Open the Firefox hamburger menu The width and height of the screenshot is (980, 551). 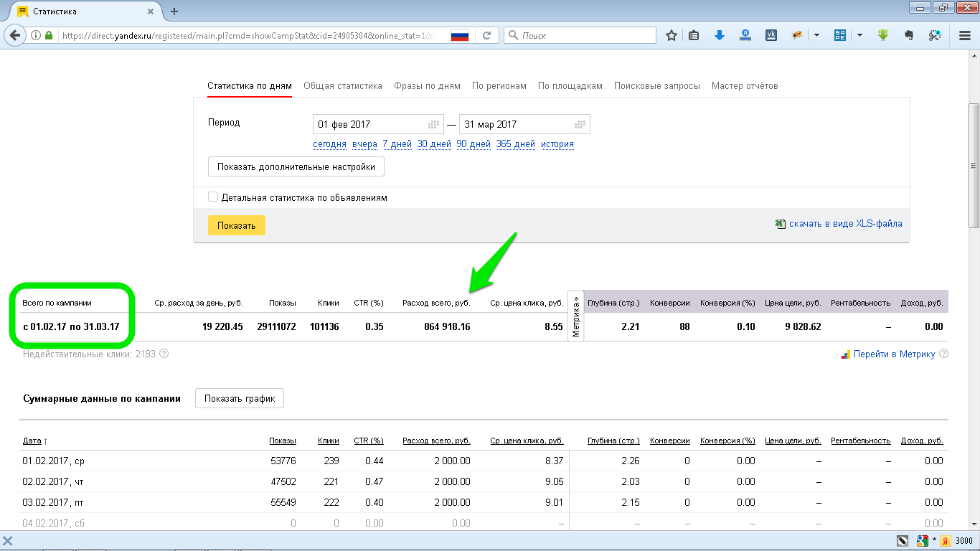point(965,35)
